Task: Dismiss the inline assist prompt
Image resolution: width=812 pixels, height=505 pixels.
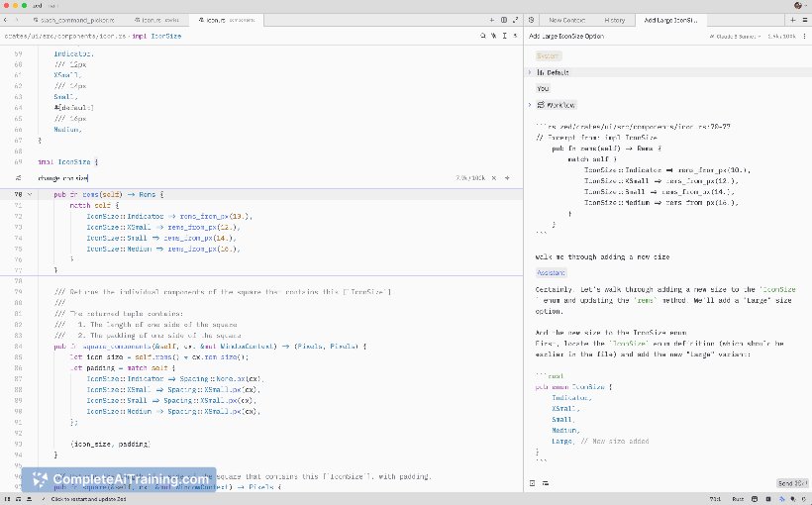Action: click(494, 178)
